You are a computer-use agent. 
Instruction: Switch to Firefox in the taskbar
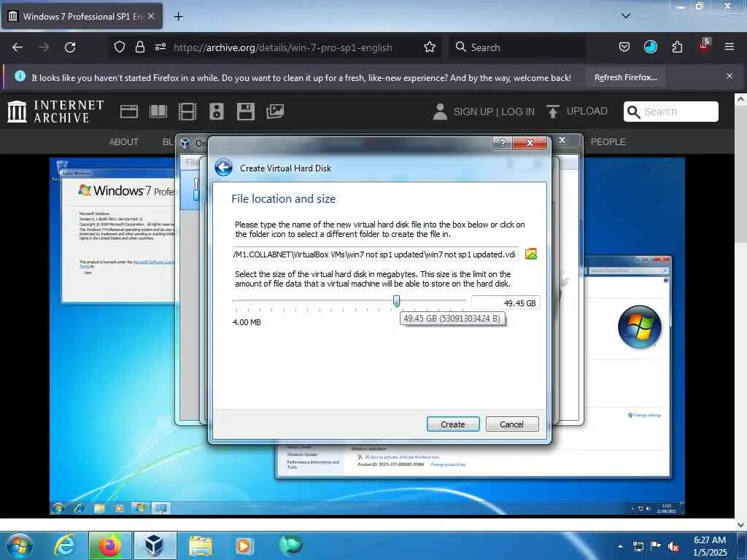(109, 545)
